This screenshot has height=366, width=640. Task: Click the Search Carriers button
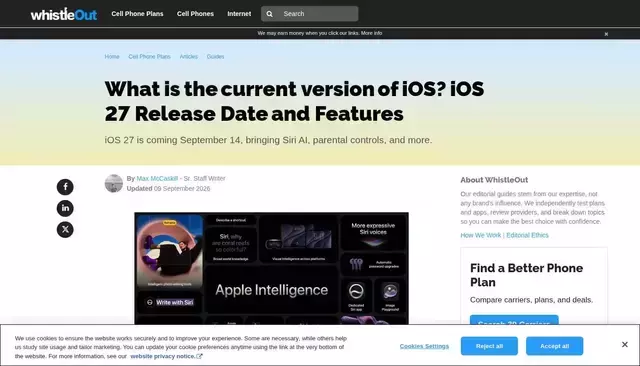click(x=514, y=320)
